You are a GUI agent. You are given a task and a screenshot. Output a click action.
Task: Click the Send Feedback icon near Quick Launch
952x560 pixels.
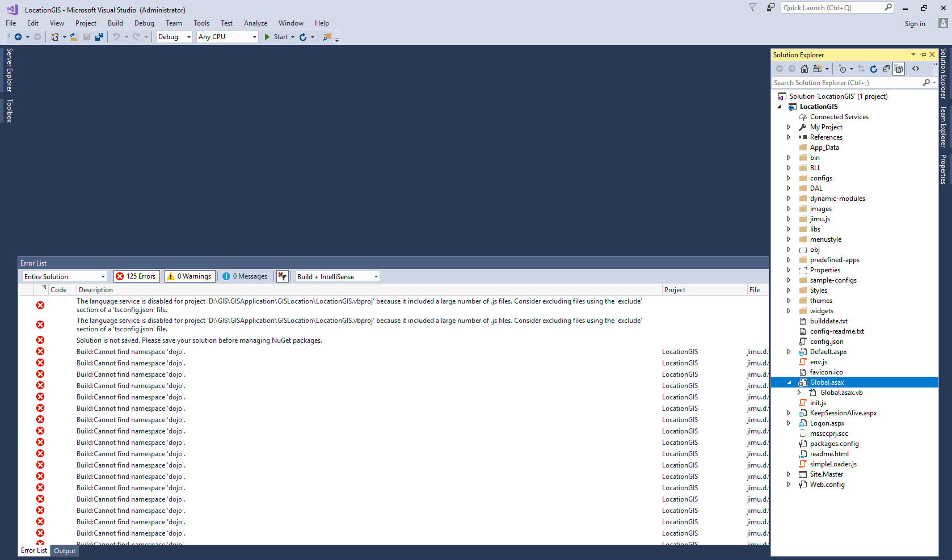tap(770, 8)
